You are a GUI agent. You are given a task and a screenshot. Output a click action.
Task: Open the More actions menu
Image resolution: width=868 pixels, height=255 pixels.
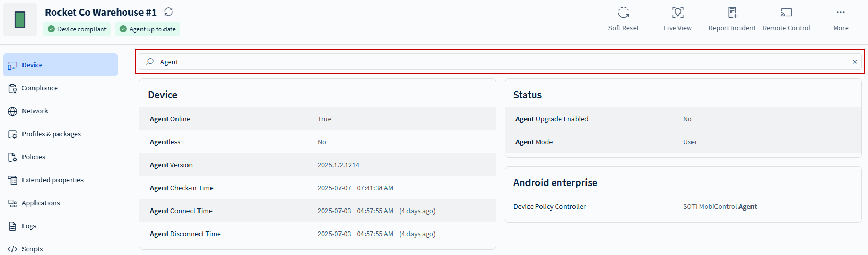click(840, 13)
